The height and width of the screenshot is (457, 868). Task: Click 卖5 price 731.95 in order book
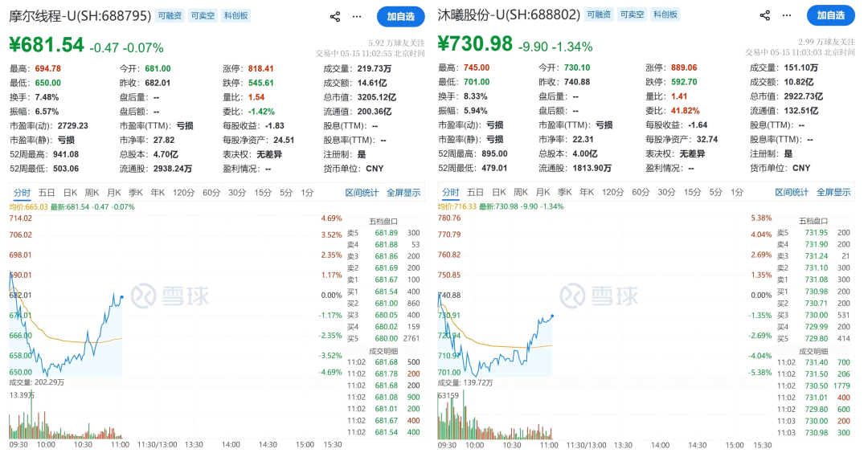[x=817, y=232]
